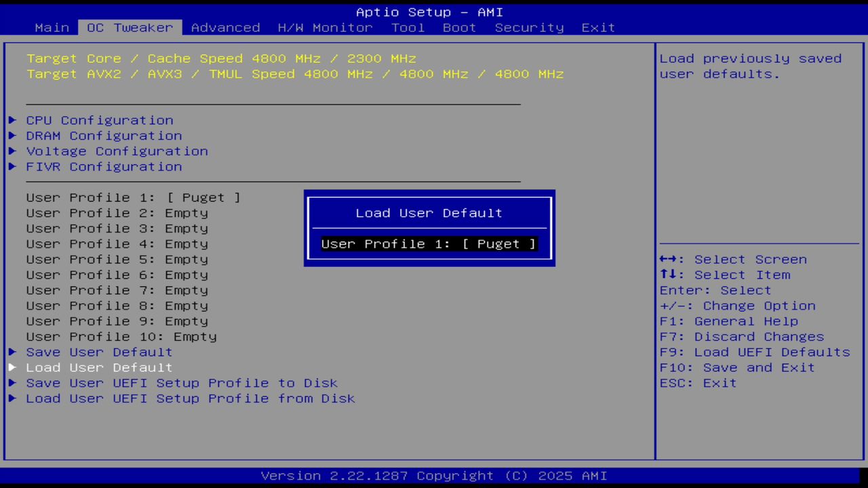Click 'Load previously saved user defaults' help text
This screenshot has height=488, width=868.
751,66
